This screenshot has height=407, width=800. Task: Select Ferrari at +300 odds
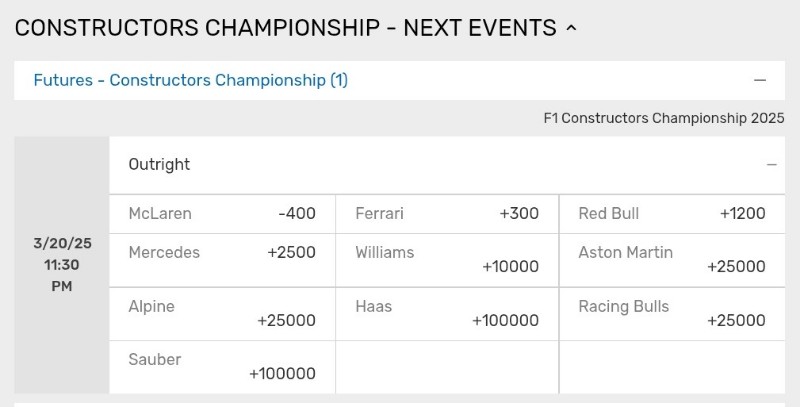pyautogui.click(x=447, y=214)
